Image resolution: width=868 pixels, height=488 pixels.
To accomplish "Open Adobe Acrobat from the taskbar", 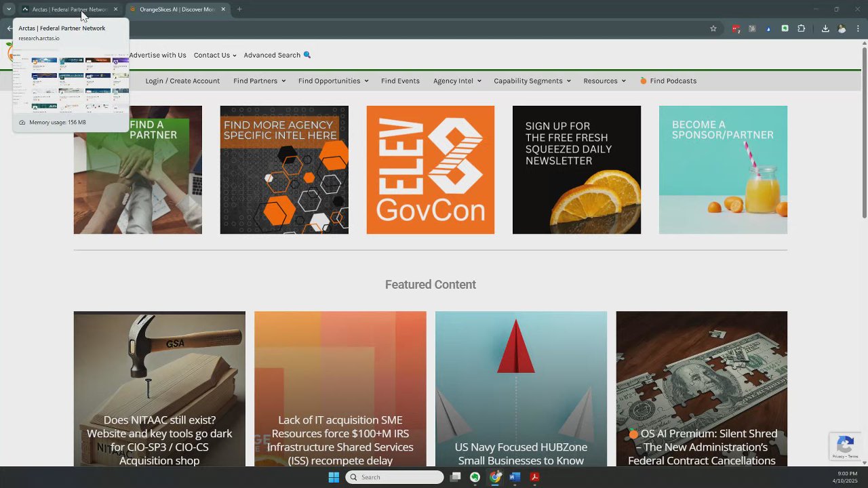I will coord(534,477).
